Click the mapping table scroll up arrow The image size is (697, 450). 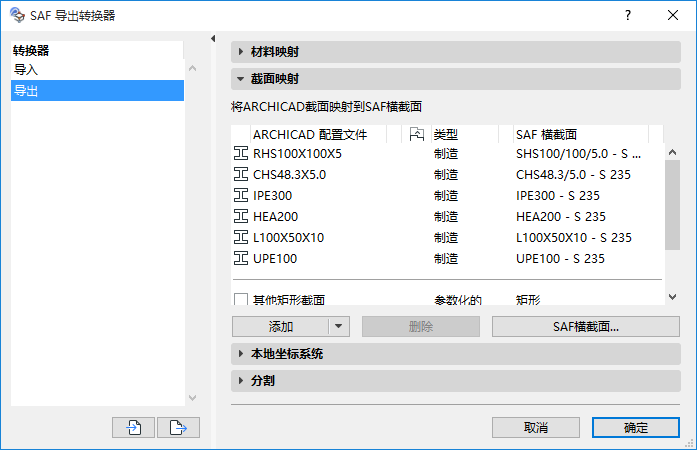[673, 153]
